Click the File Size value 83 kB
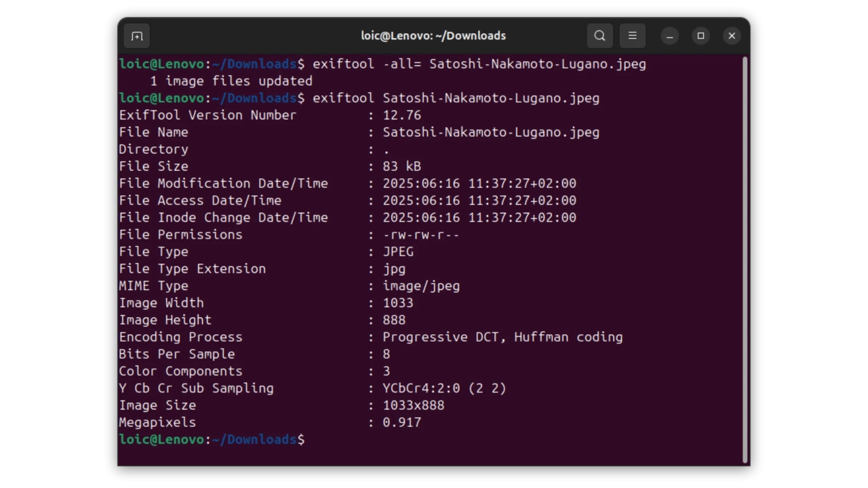The image size is (868, 488). 401,167
